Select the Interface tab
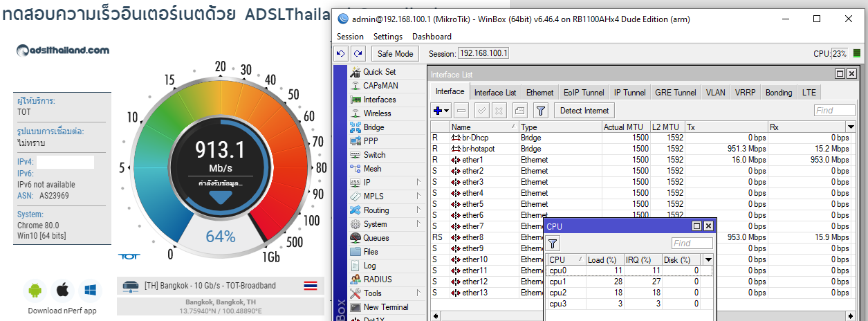 [x=450, y=91]
